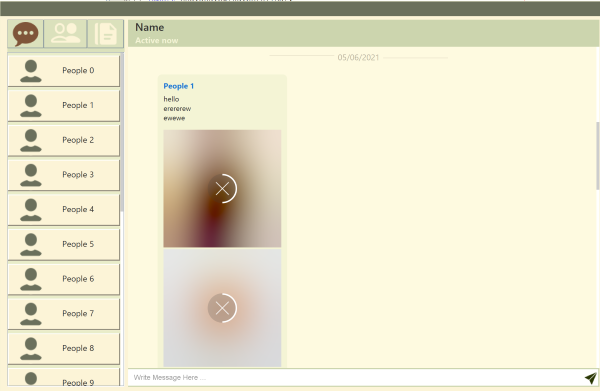Click the People 1 sender name link
Image resolution: width=600 pixels, height=391 pixels.
click(x=179, y=86)
